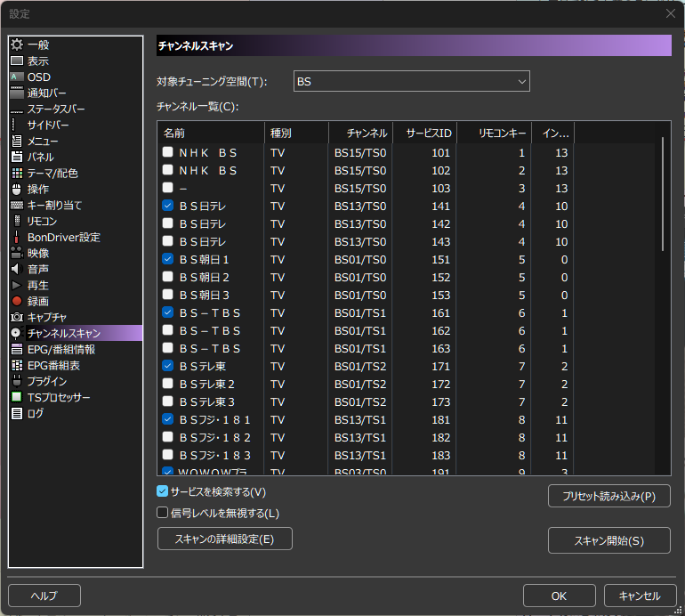Click the チャンネルスキャン icon in the sidebar

pos(17,333)
